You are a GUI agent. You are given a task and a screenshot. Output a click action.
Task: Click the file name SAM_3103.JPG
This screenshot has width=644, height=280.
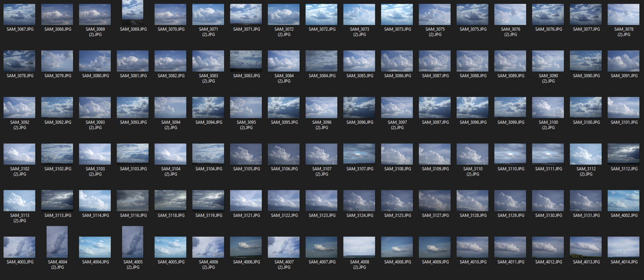(133, 169)
